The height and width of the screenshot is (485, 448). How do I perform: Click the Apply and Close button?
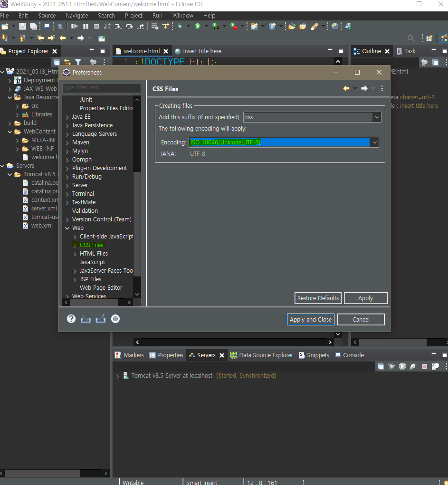(311, 320)
